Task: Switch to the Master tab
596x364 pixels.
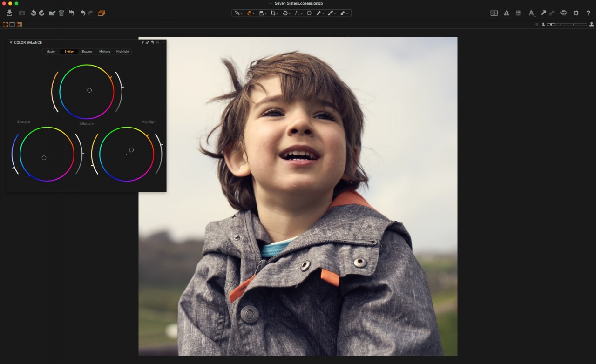Action: (x=51, y=52)
